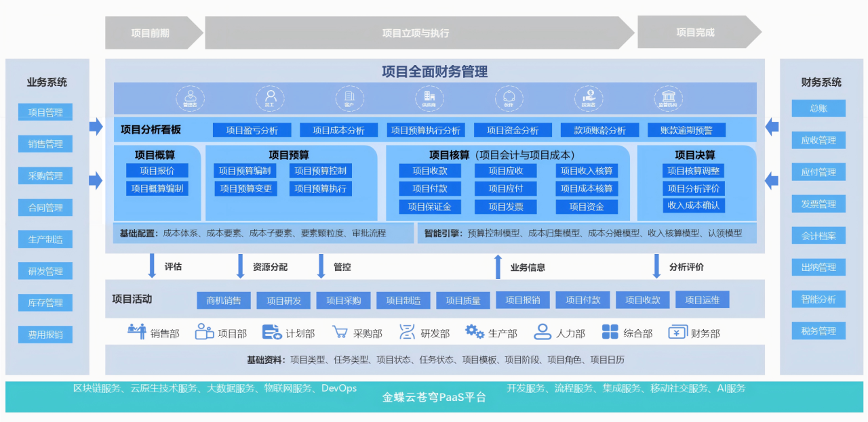Image resolution: width=868 pixels, height=422 pixels.
Task: Click the down arrow beside 评估
Action: (152, 266)
